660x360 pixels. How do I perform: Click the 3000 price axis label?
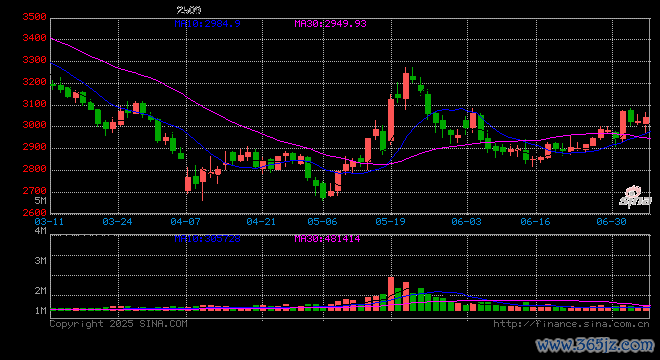35,125
